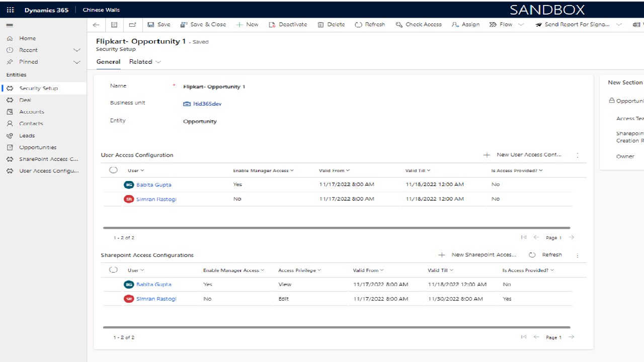Open Simran Rastogi in User Access grid

click(x=156, y=200)
